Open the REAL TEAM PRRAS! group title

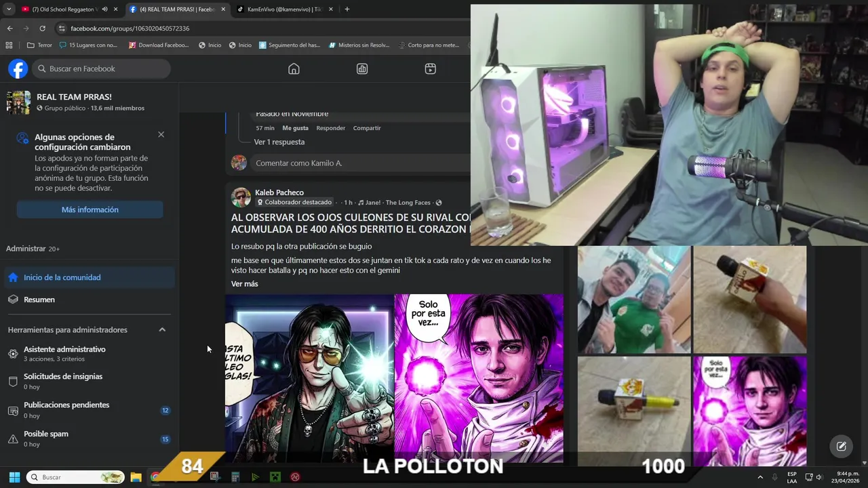coord(74,97)
